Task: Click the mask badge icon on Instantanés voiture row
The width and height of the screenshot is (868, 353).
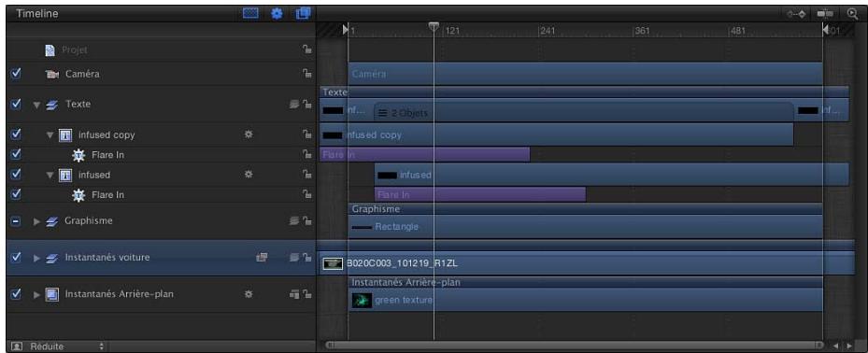Action: [262, 258]
